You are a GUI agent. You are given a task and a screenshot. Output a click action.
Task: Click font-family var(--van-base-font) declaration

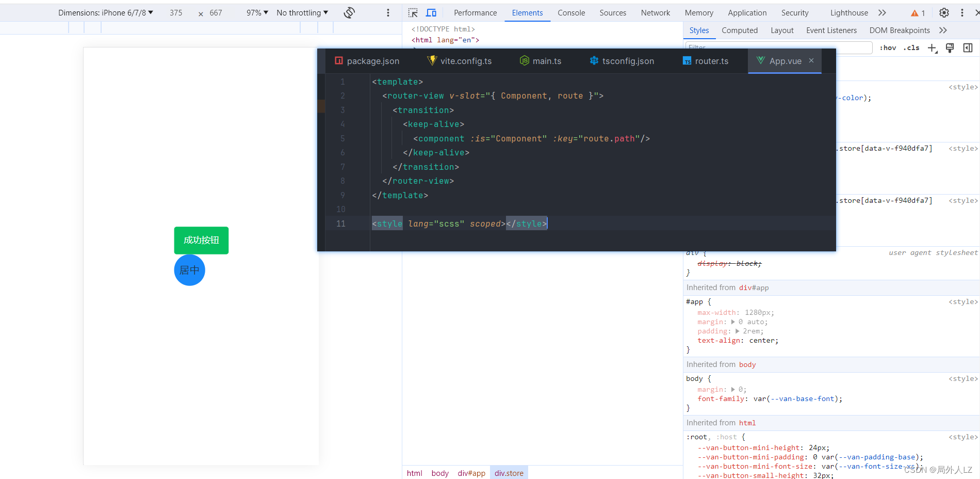(770, 398)
